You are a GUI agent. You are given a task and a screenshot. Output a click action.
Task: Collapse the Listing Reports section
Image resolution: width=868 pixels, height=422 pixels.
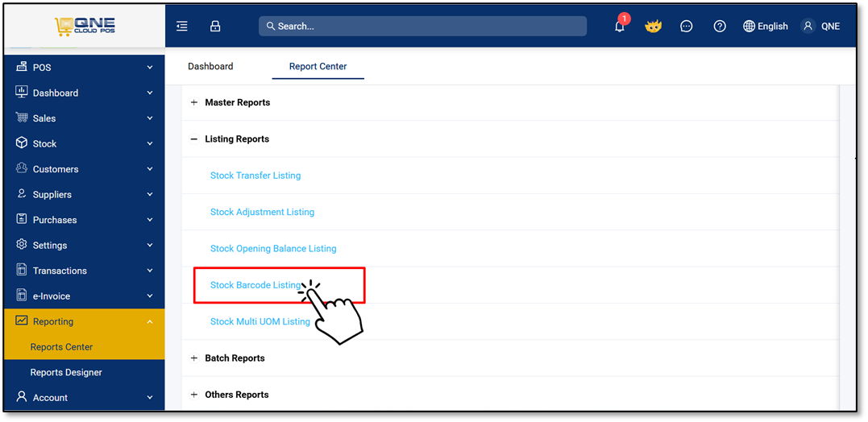point(193,139)
